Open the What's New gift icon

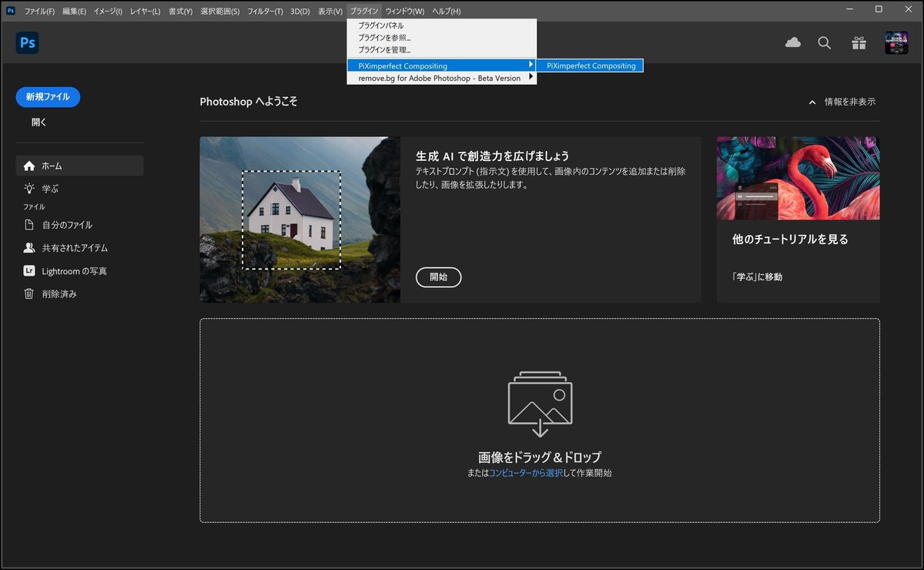(859, 43)
